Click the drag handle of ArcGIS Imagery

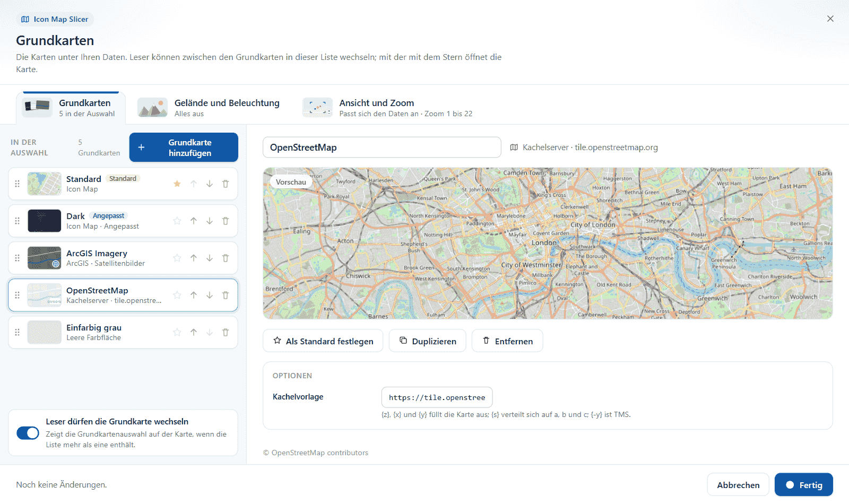[x=17, y=258]
